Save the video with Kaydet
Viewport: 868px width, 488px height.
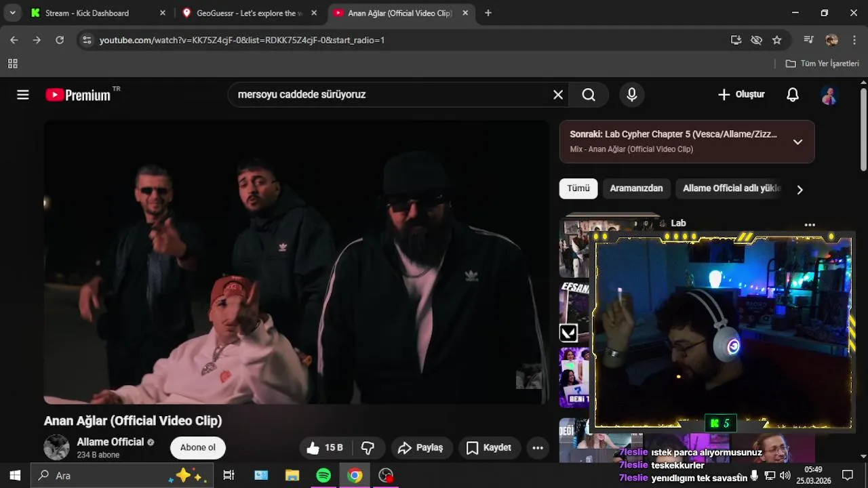(x=489, y=447)
